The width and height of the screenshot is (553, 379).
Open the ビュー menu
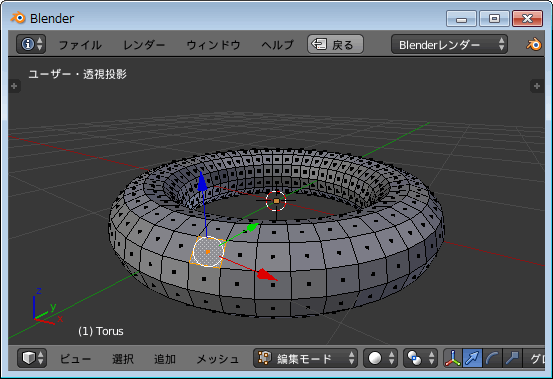tap(75, 359)
